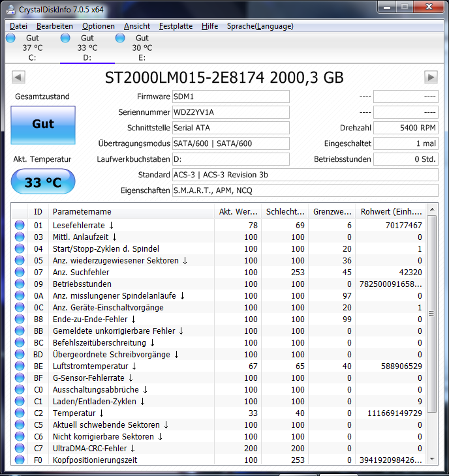Screen dimensions: 449x476
Task: Click status orb of Aktuell schwebende Sektoren row
Action: click(20, 424)
